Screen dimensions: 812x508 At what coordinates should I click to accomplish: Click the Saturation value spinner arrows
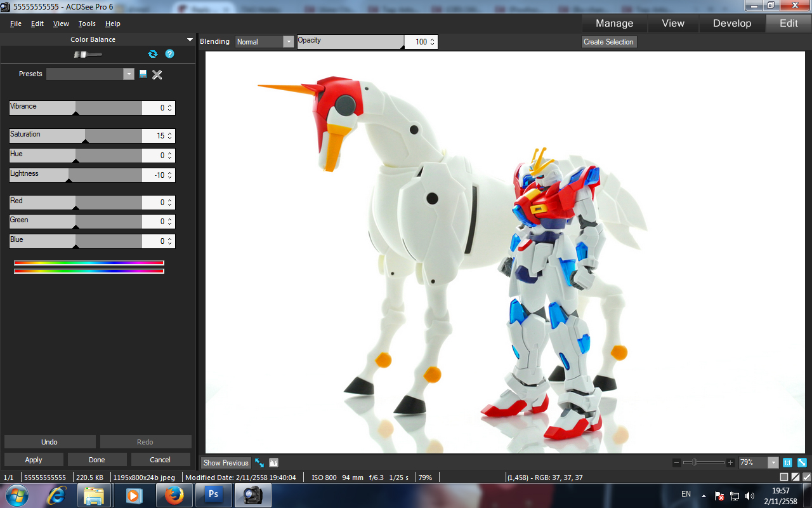tap(170, 136)
